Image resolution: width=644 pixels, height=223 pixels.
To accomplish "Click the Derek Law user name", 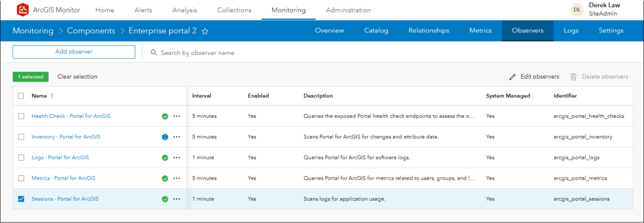I will point(604,6).
